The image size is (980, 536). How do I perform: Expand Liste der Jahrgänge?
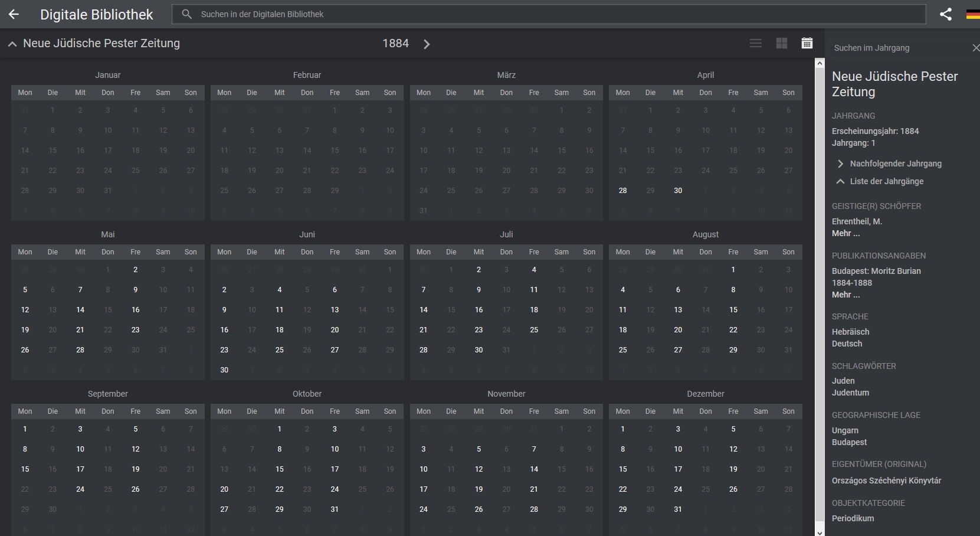(x=887, y=181)
